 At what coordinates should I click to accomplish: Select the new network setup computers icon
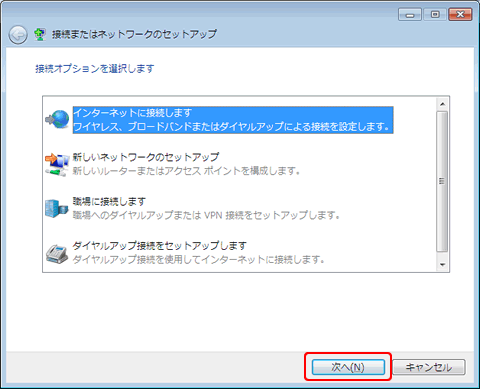[57, 164]
